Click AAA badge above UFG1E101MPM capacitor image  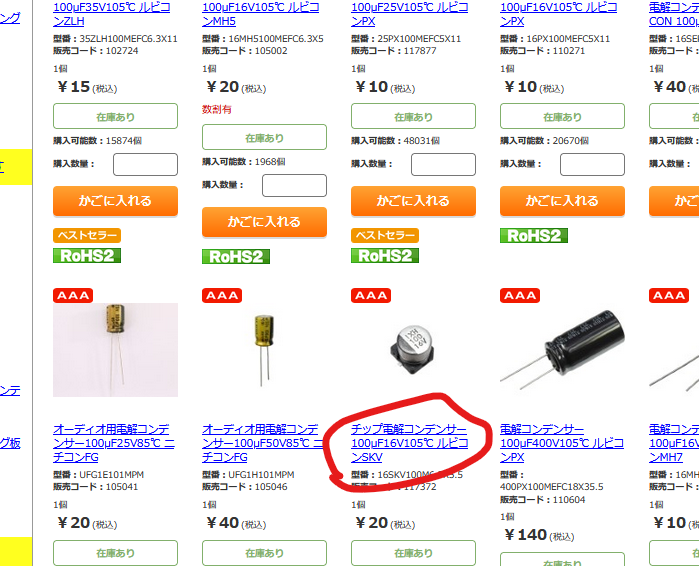tap(73, 295)
